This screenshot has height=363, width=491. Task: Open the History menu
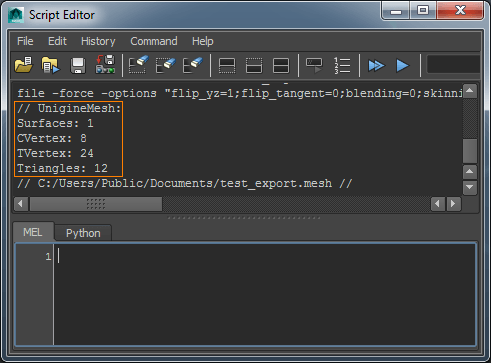(98, 41)
